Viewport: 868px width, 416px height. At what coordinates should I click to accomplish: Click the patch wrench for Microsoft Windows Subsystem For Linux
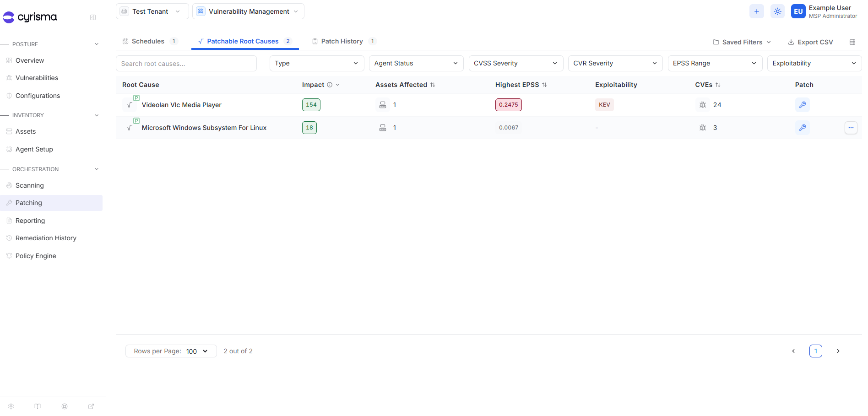pos(803,128)
